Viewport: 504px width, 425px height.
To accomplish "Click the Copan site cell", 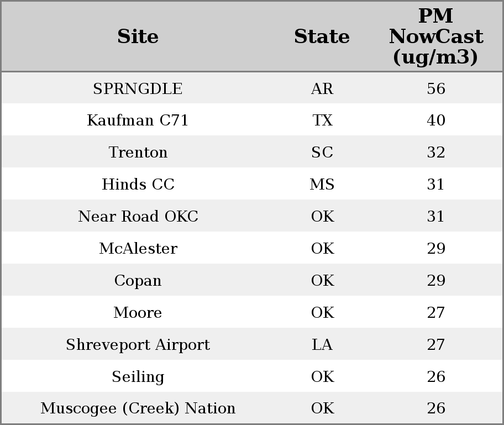I will tap(138, 281).
